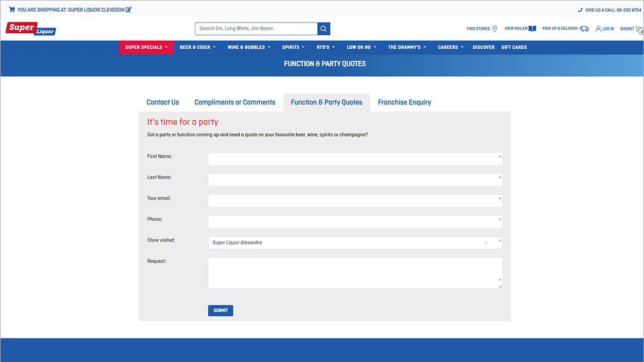Screen dimensions: 644x362
Task: Open the Basket cart icon
Action: (640, 29)
